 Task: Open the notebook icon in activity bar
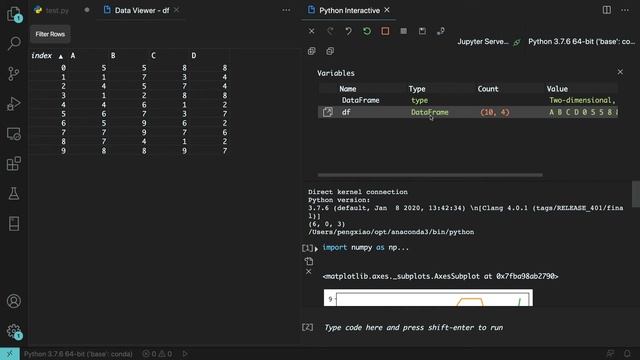pos(14,224)
